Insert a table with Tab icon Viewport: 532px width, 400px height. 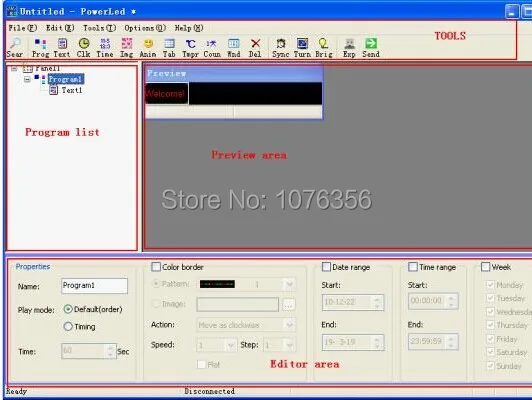click(x=169, y=47)
